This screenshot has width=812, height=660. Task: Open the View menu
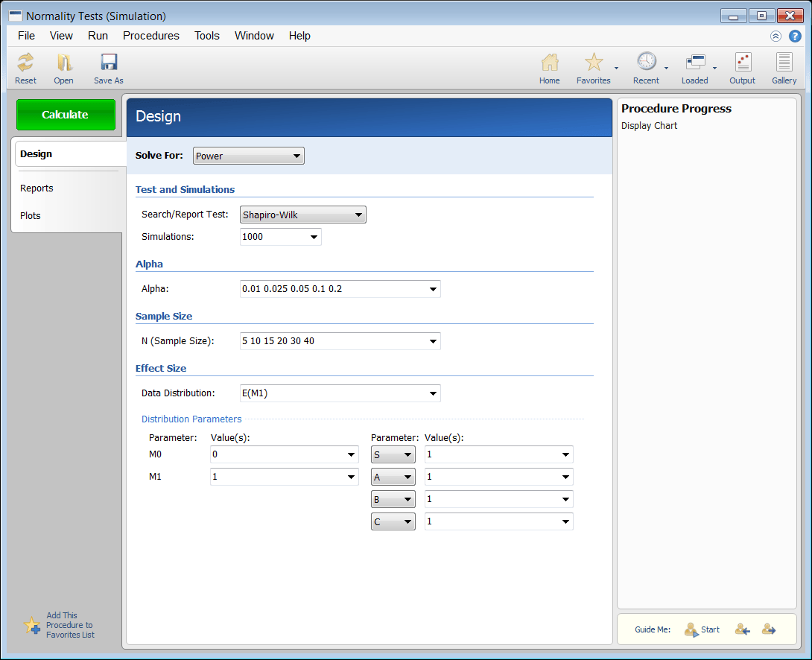(x=61, y=36)
